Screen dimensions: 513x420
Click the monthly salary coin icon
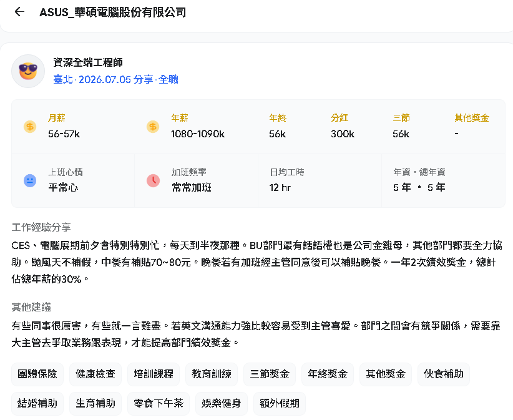tap(30, 127)
